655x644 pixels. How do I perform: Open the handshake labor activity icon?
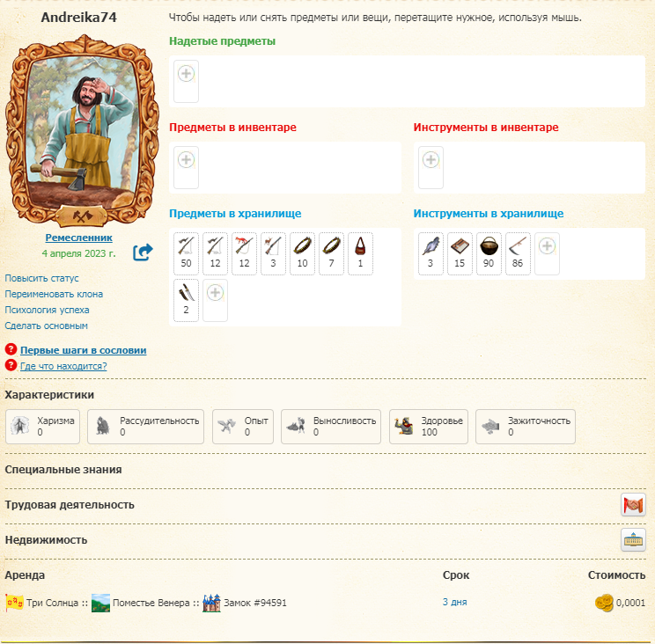pyautogui.click(x=633, y=505)
